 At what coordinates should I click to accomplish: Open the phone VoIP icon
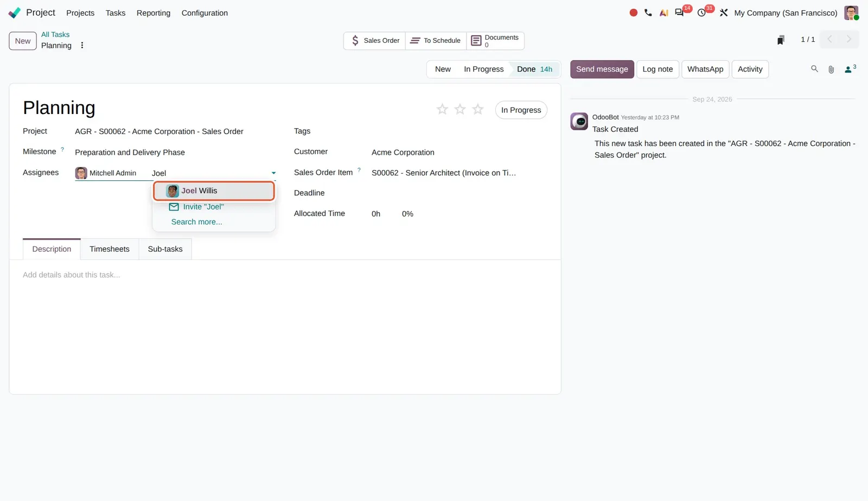[x=648, y=12]
